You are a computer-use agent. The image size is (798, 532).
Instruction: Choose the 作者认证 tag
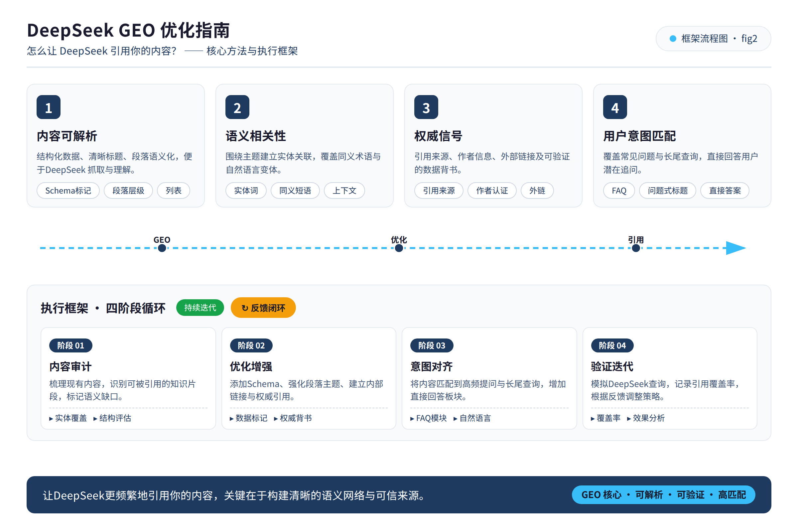[492, 191]
